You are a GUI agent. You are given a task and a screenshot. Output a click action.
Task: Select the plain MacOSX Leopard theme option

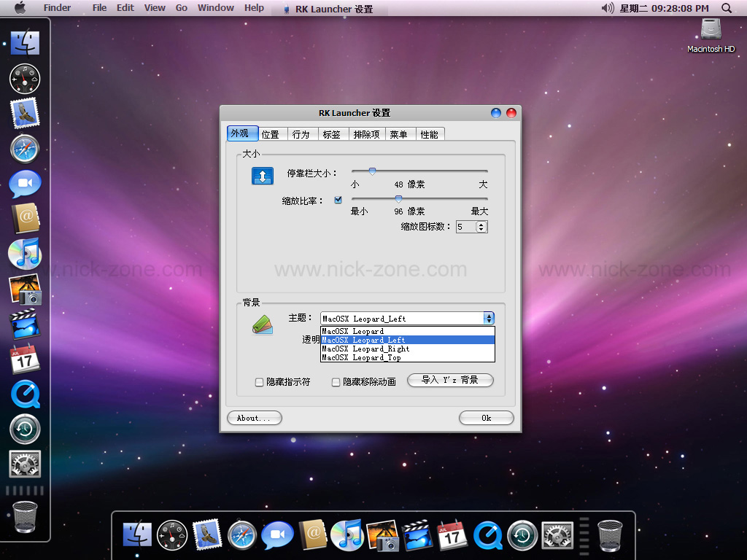[x=408, y=331]
